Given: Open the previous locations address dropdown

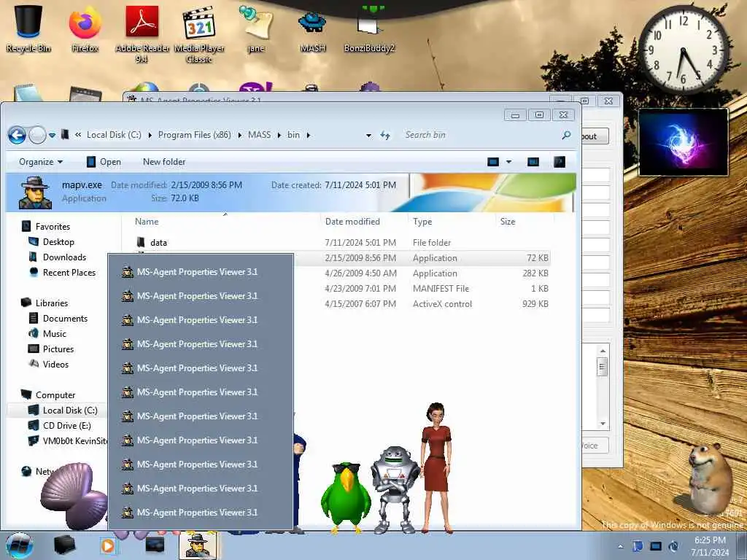Looking at the screenshot, I should coord(368,136).
